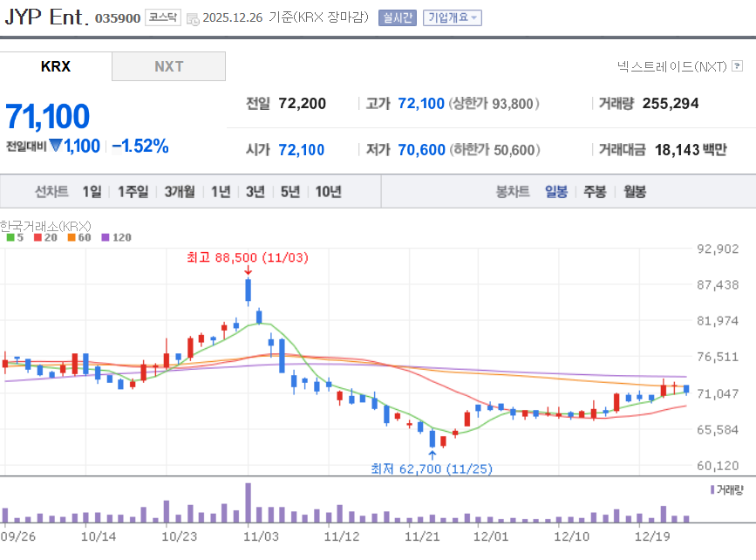
Task: Click the 상한가 93,800 text
Action: (x=494, y=103)
